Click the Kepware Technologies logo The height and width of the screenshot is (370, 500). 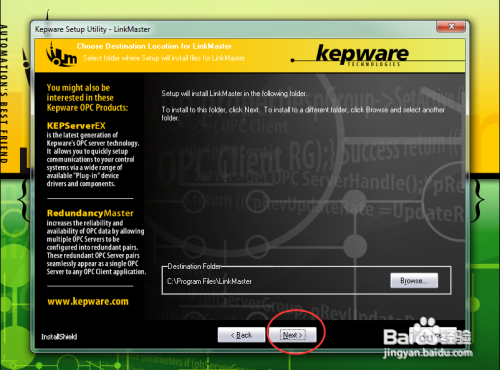[362, 55]
